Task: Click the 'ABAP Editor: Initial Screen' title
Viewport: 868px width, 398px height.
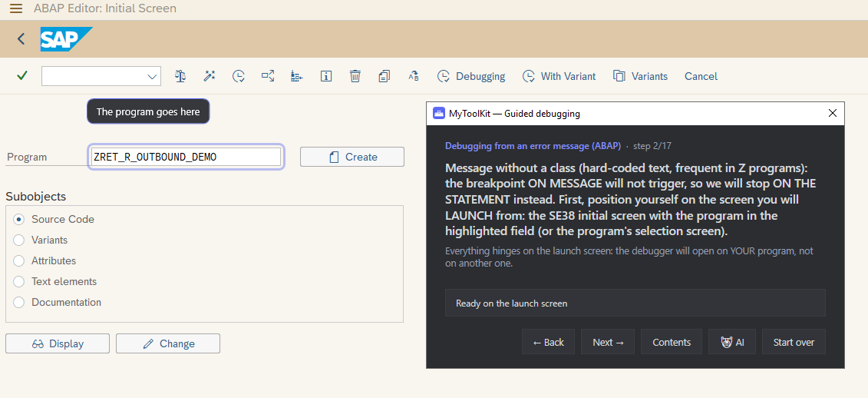Action: [x=105, y=8]
